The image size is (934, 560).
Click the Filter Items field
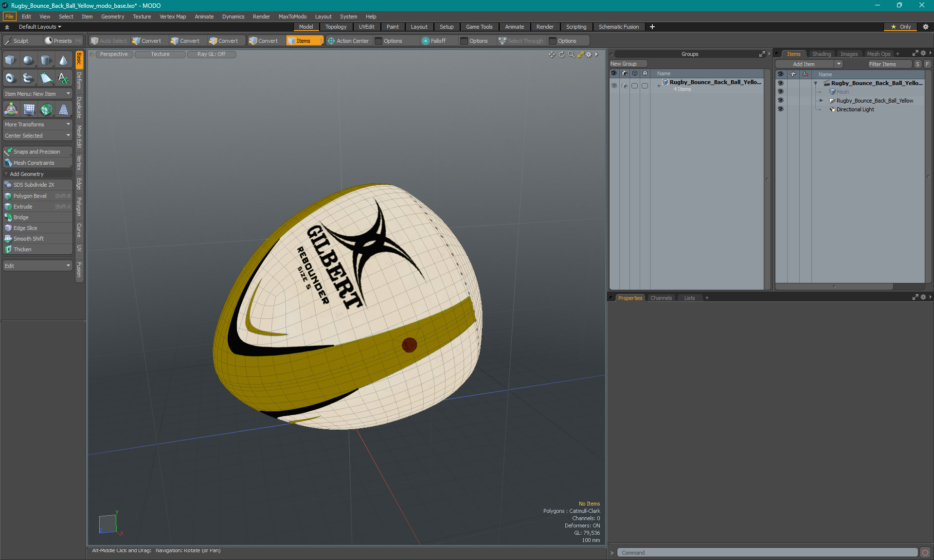(x=889, y=64)
